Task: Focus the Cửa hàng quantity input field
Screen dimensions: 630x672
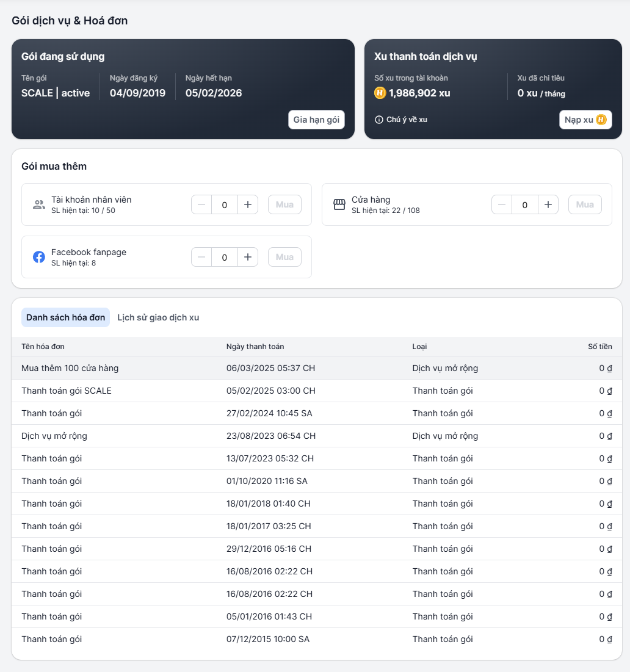Action: [524, 205]
